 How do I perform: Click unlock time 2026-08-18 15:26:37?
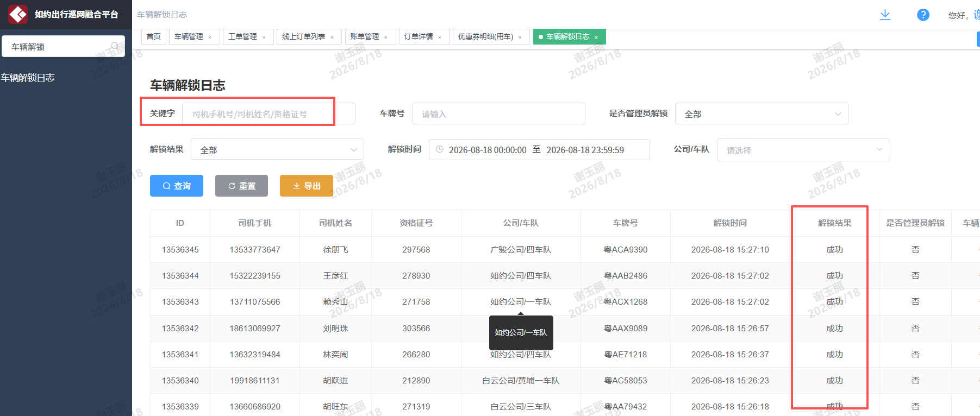click(730, 355)
